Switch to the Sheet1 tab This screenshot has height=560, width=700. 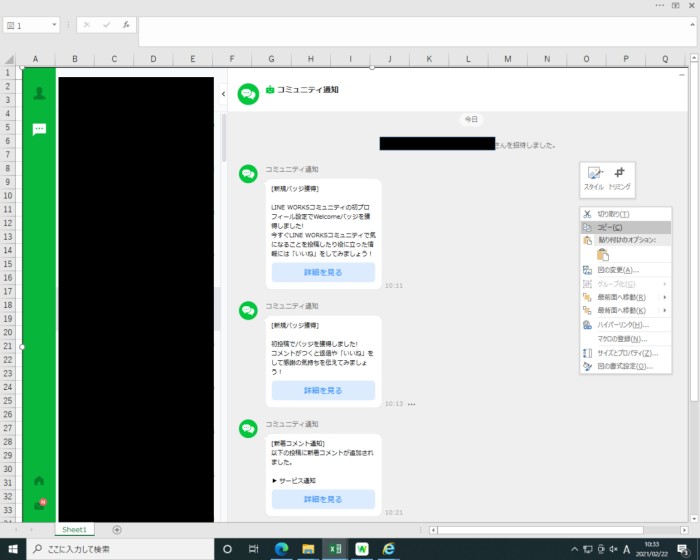click(74, 530)
